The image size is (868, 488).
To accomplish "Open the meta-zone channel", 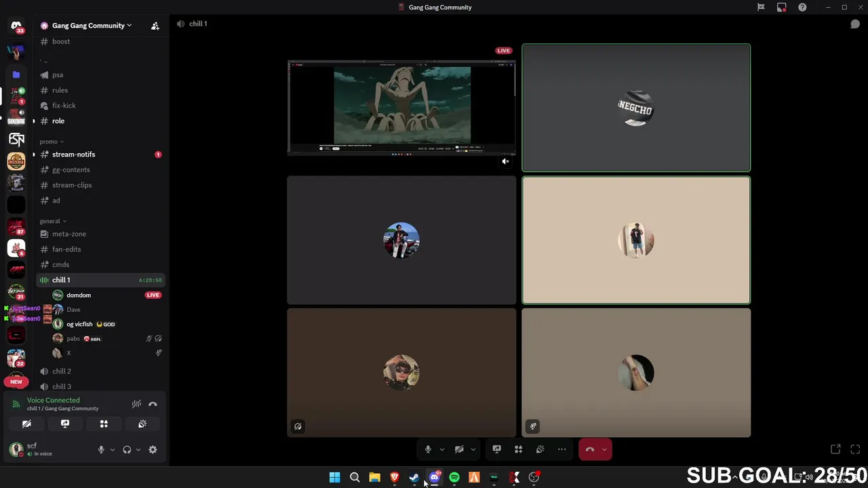I will coord(100,234).
